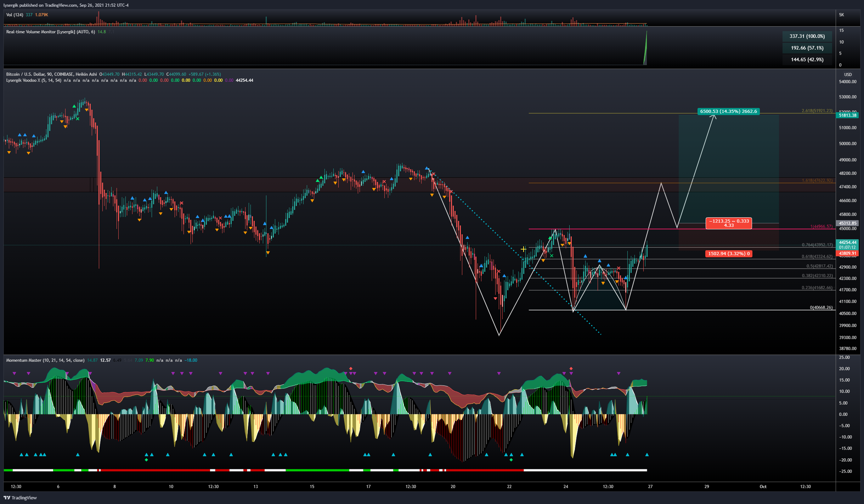Click the Bitcoin / U.S. Dollar chart title
Image resolution: width=864 pixels, height=504 pixels.
pyautogui.click(x=51, y=74)
